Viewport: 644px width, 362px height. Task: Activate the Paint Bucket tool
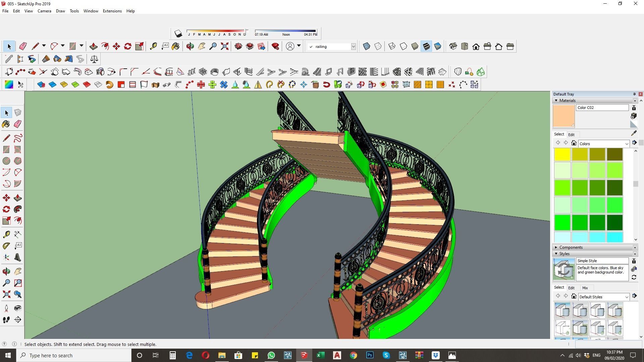click(x=176, y=46)
